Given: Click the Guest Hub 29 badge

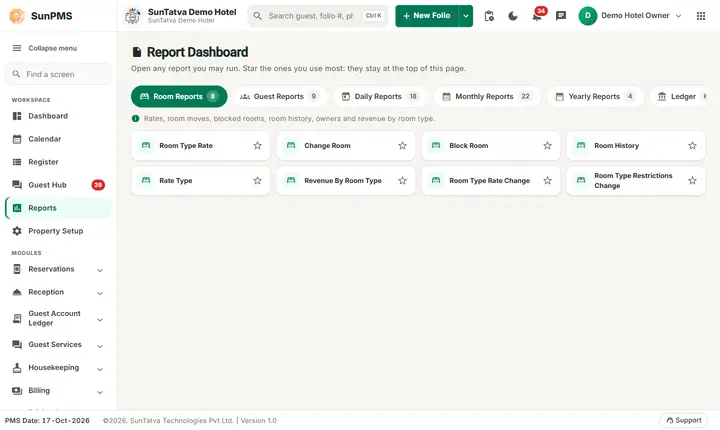Looking at the screenshot, I should coord(98,185).
